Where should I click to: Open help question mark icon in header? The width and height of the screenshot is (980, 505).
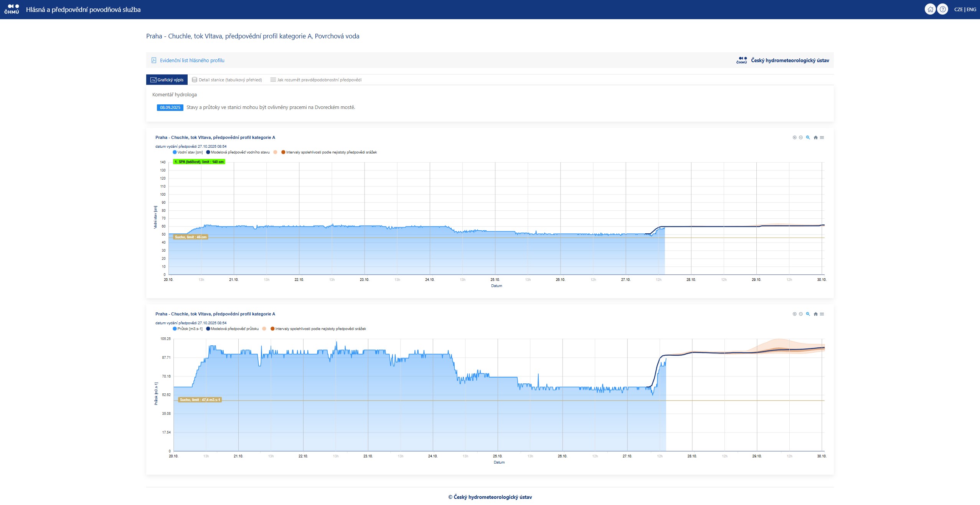point(943,9)
